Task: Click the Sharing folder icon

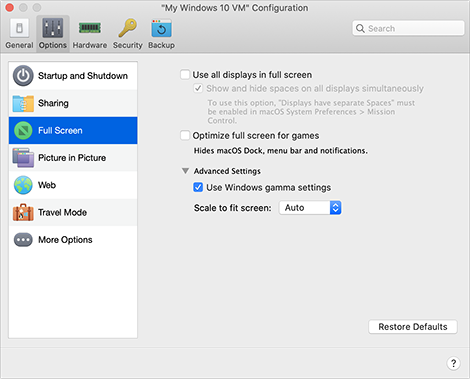Action: tap(23, 103)
